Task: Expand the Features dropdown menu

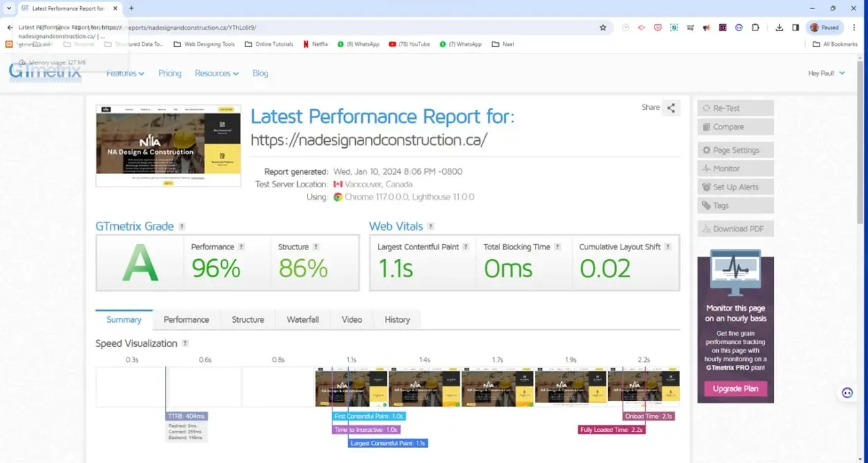Action: pos(125,73)
